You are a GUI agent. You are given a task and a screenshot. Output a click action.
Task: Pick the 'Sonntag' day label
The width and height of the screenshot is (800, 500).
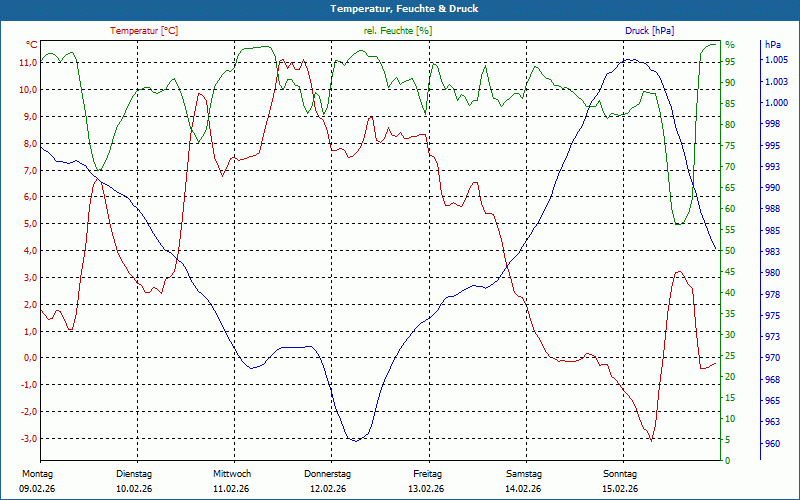pos(620,474)
